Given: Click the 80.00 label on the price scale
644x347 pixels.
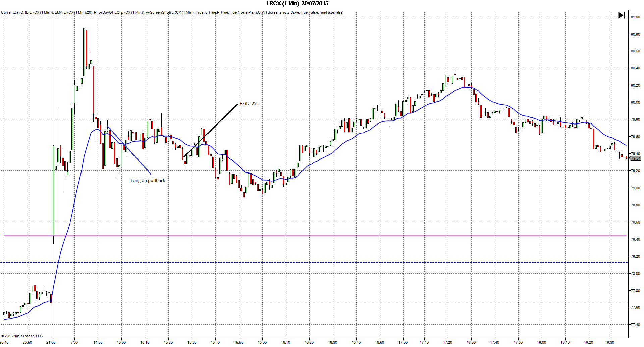Looking at the screenshot, I should pos(635,102).
